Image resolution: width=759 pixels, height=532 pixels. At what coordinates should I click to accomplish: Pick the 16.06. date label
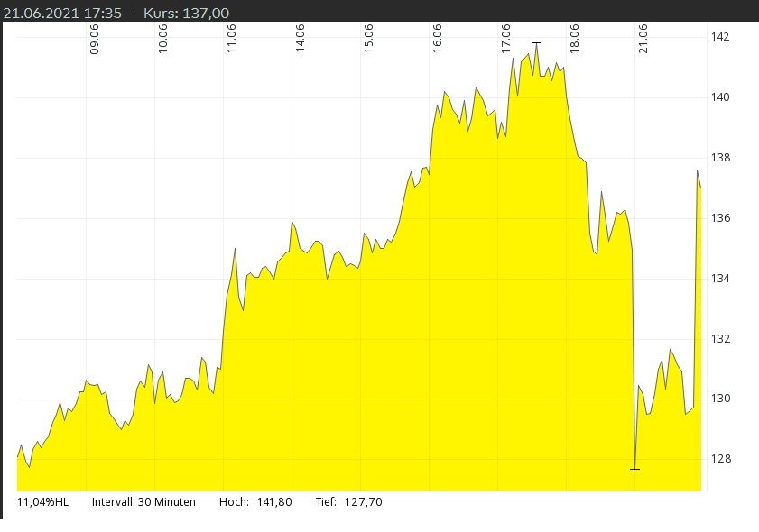click(x=438, y=39)
